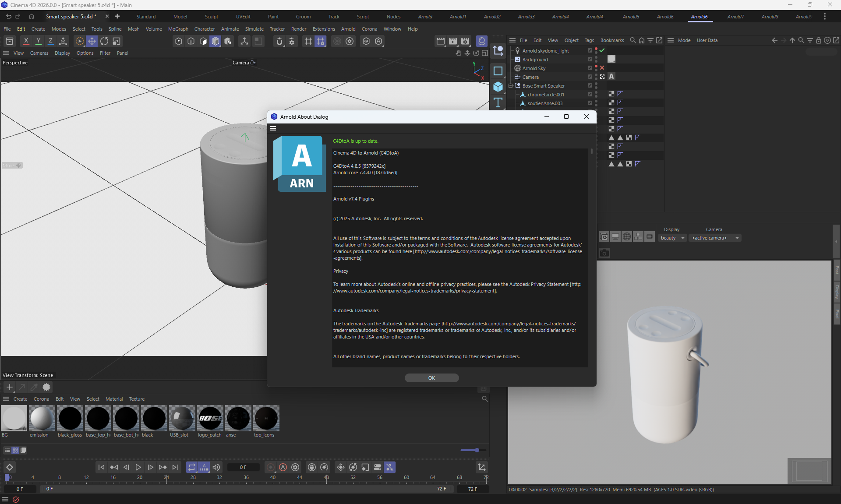841x504 pixels.
Task: Click the Arnold A tag on Camera
Action: [611, 77]
